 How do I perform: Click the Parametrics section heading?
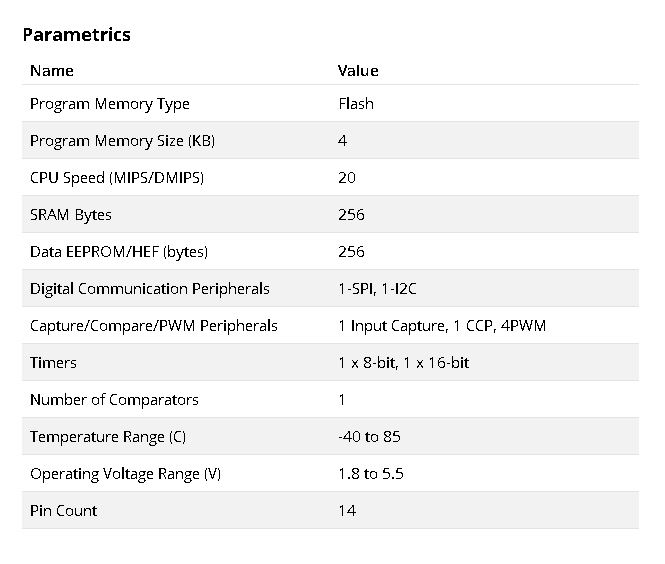pos(76,35)
